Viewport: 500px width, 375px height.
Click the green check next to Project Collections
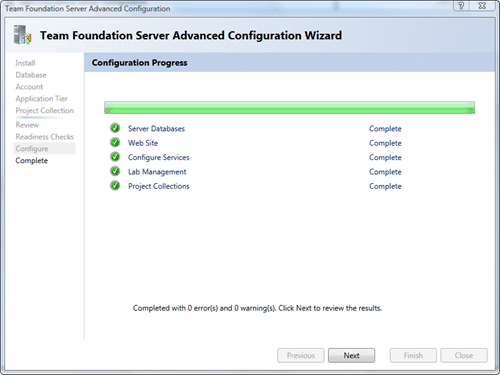[x=115, y=186]
